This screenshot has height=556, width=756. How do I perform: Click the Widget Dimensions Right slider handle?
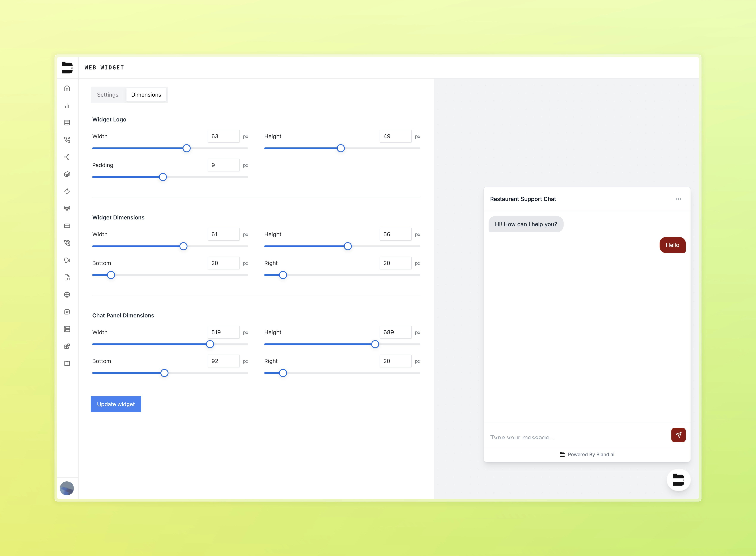click(x=283, y=275)
